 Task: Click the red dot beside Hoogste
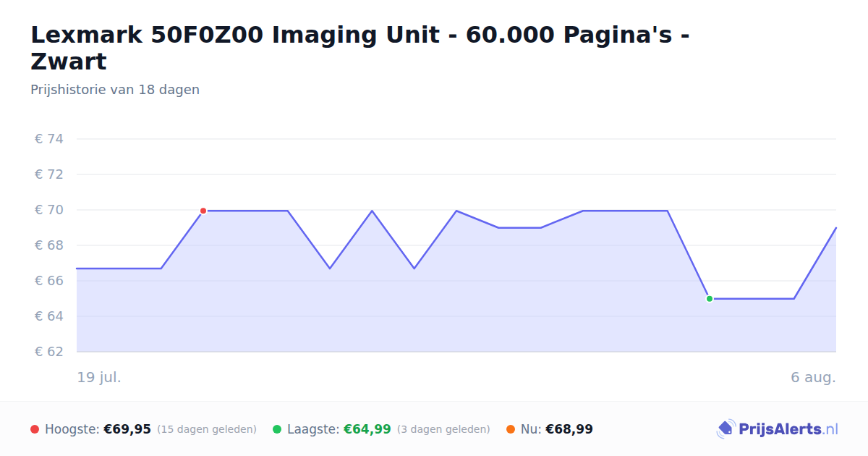point(35,429)
